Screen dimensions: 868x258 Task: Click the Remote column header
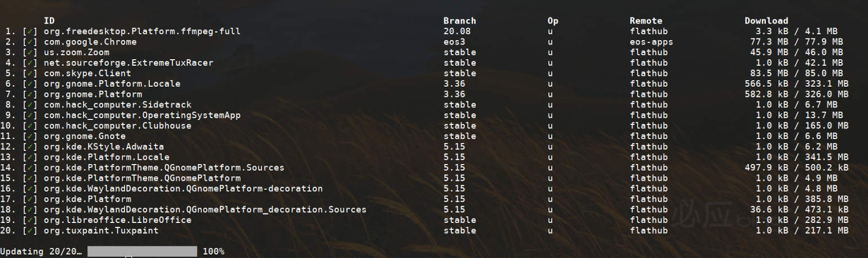tap(646, 21)
